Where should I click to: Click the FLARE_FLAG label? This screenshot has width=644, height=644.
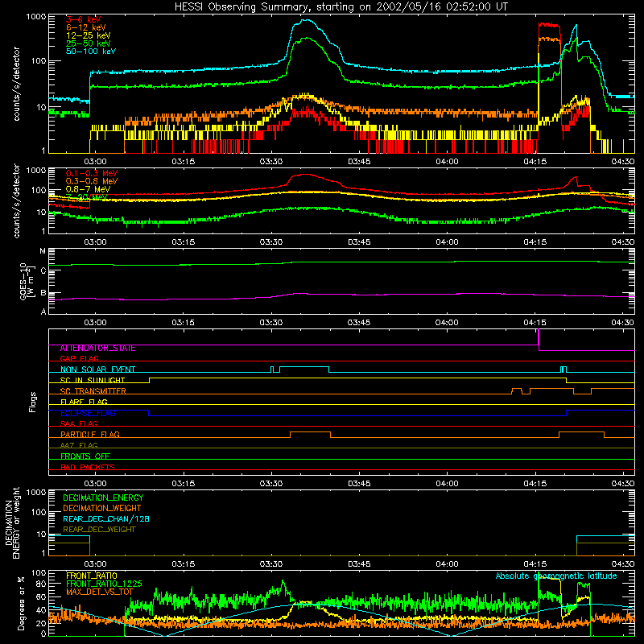pos(84,402)
